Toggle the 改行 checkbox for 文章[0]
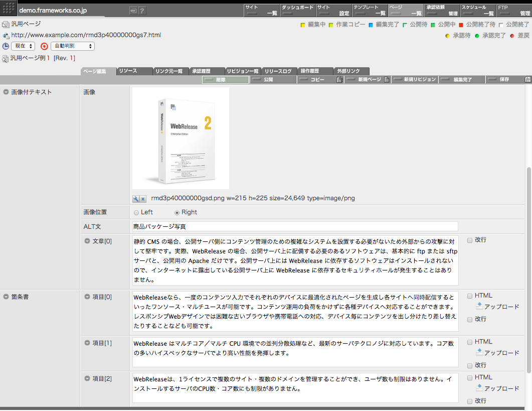The image size is (532, 411). click(470, 240)
